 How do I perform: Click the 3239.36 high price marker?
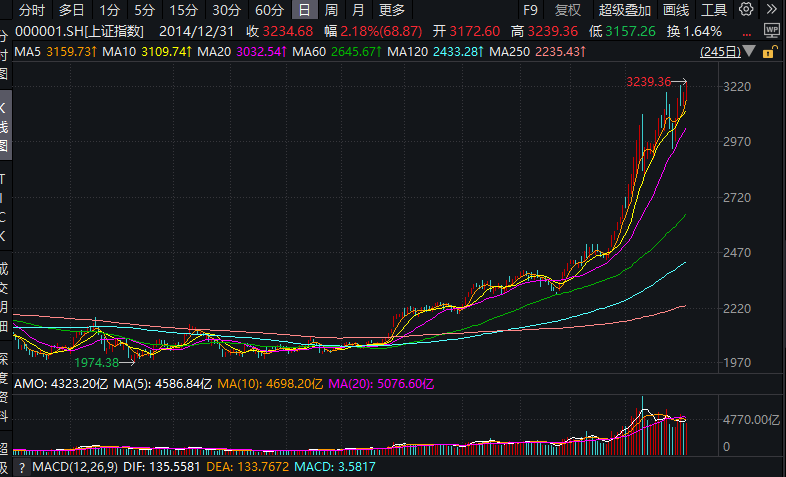tap(648, 81)
